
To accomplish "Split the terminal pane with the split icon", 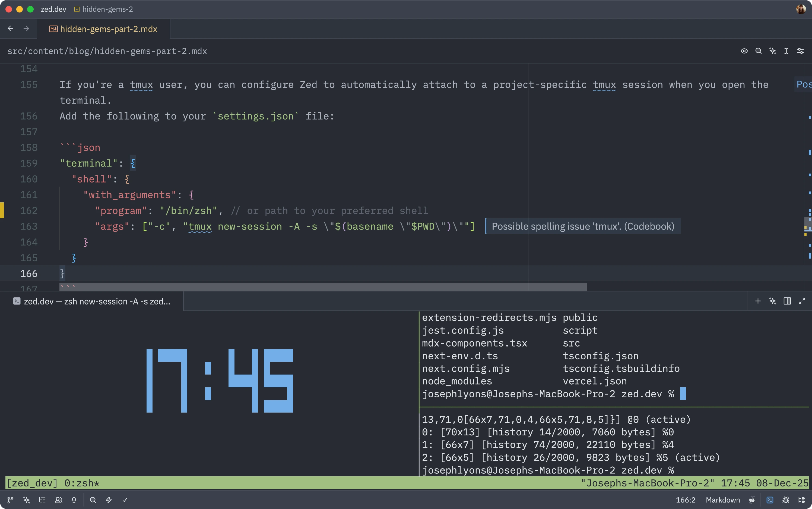I will pyautogui.click(x=786, y=301).
